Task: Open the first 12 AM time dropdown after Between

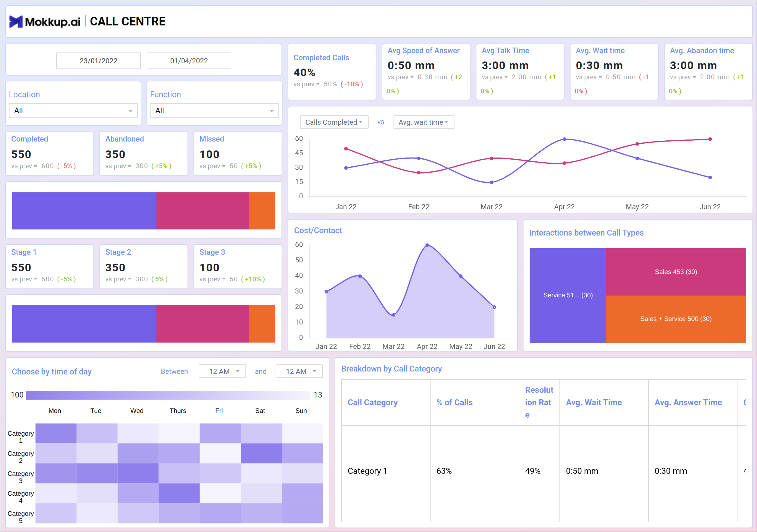Action: coord(222,372)
